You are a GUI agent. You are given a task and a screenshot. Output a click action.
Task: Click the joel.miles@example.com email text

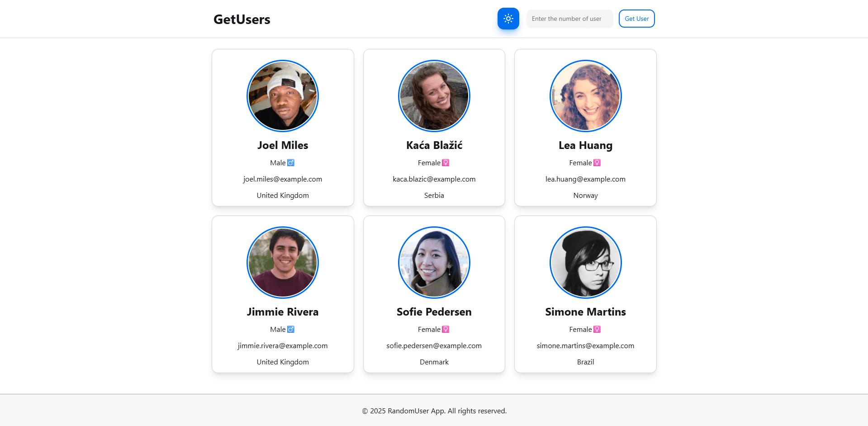point(283,179)
